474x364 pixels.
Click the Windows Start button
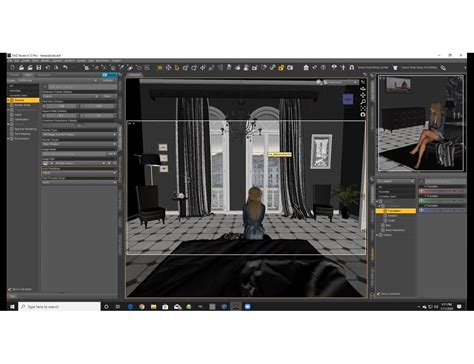tap(12, 307)
